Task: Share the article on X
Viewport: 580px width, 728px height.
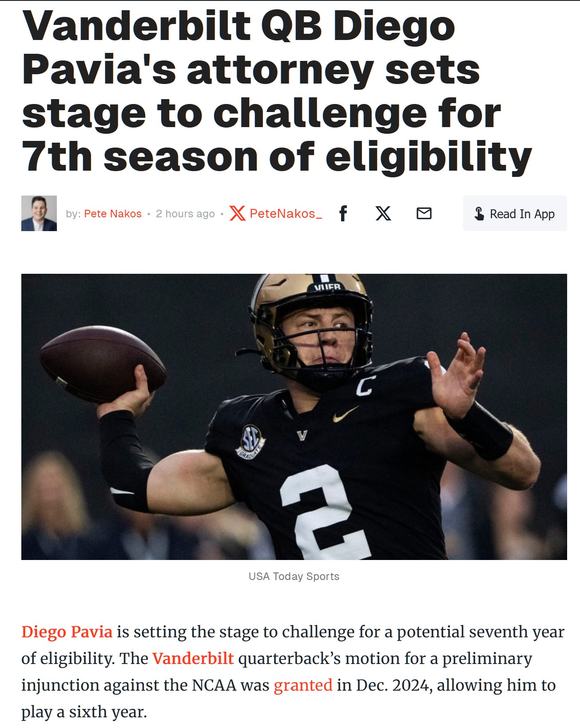Action: coord(383,213)
